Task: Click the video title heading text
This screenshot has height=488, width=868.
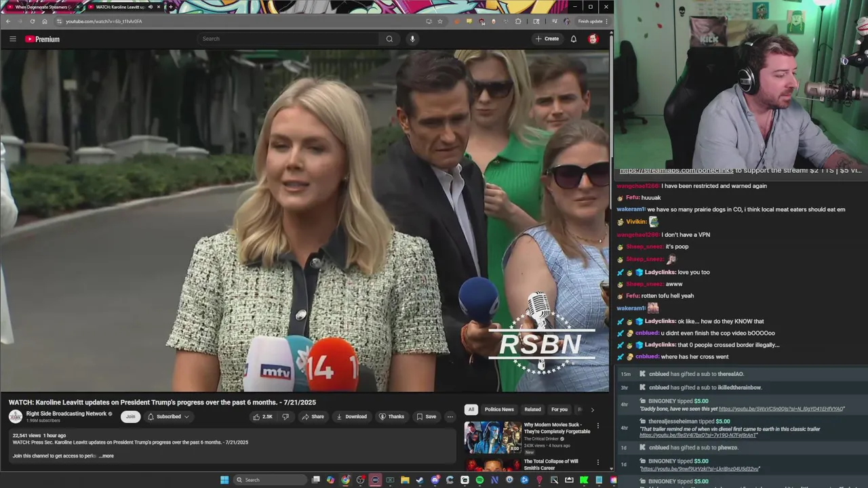Action: click(x=162, y=403)
